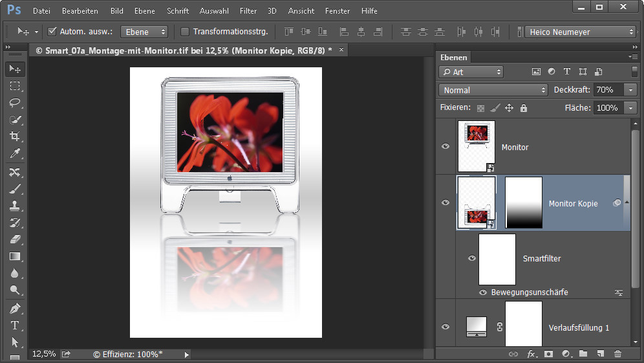Open status bar info arrow
Image resolution: width=644 pixels, height=363 pixels.
click(x=187, y=355)
